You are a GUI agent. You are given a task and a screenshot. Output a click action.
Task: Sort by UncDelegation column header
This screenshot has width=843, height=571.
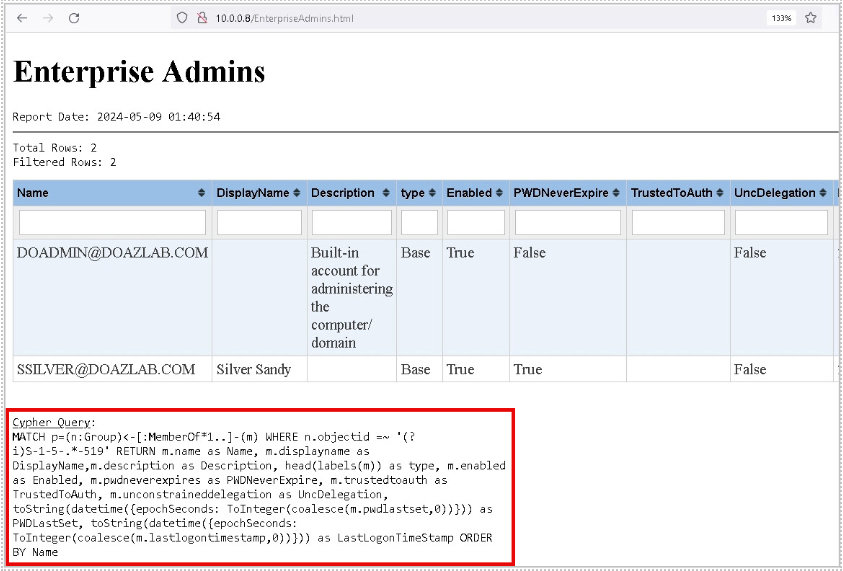point(780,193)
